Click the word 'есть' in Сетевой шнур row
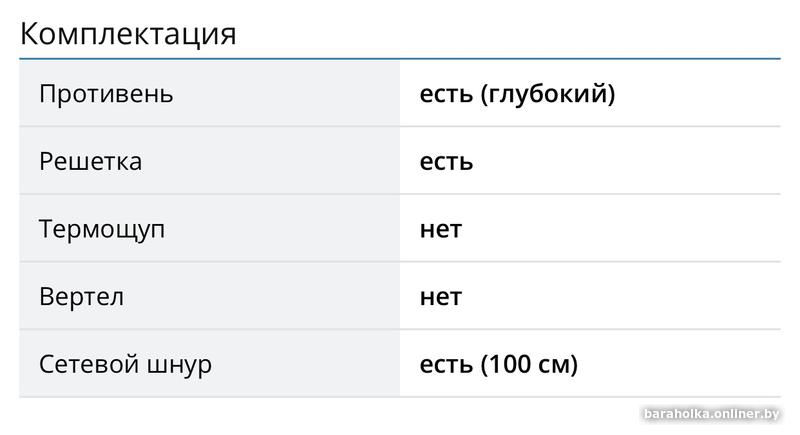Viewport: 800px width, 435px height. (446, 364)
